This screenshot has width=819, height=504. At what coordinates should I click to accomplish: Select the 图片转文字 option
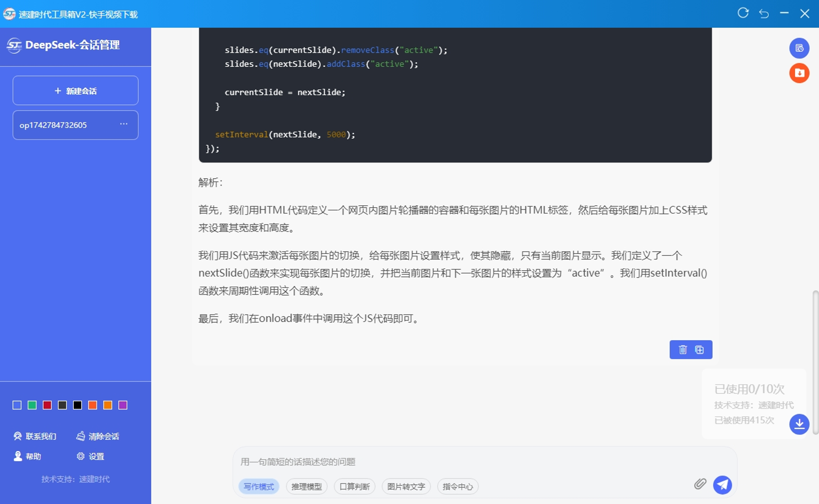pyautogui.click(x=406, y=486)
